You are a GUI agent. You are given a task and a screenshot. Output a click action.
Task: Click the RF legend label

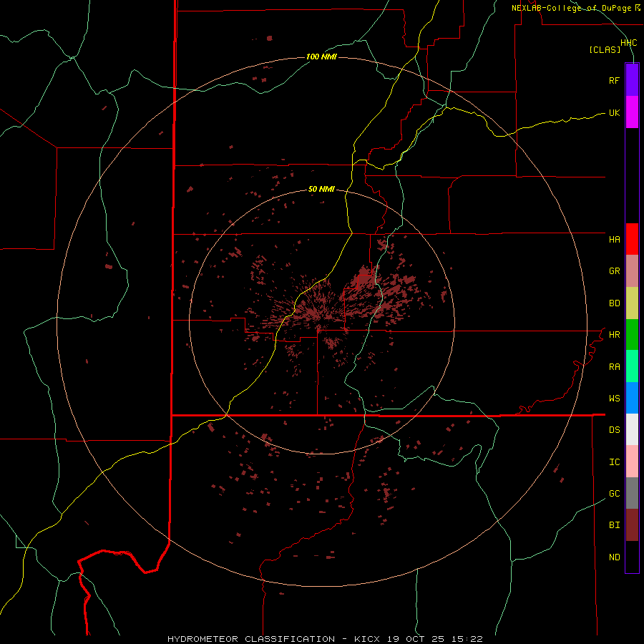tap(614, 80)
